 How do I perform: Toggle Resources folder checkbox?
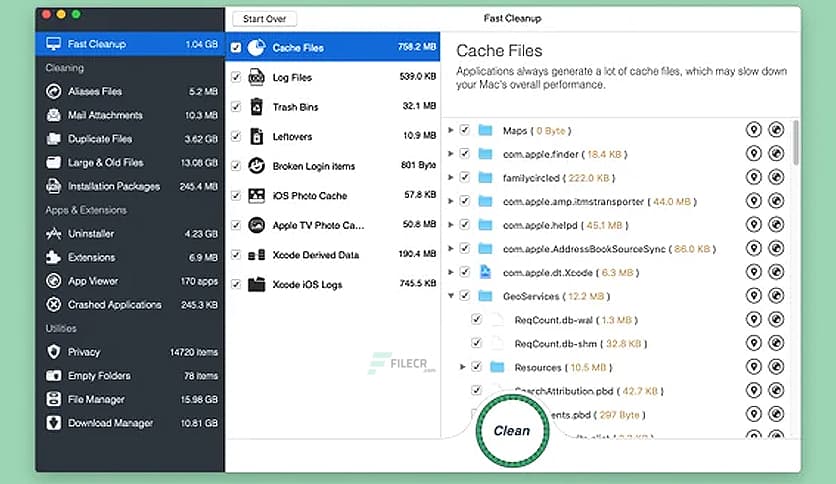point(477,366)
